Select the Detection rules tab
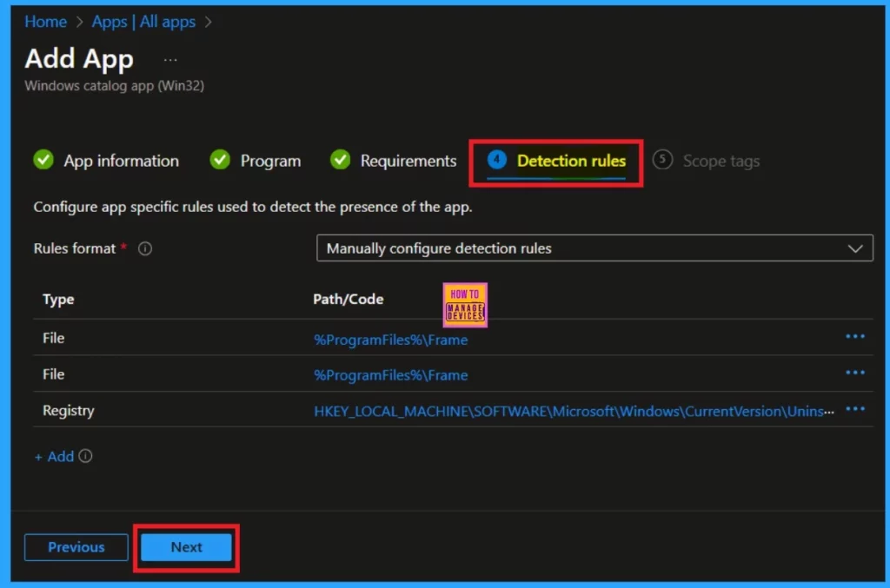 [x=556, y=161]
